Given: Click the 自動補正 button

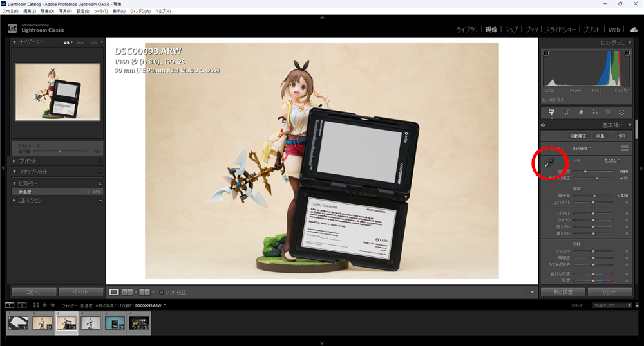Looking at the screenshot, I should tap(578, 136).
